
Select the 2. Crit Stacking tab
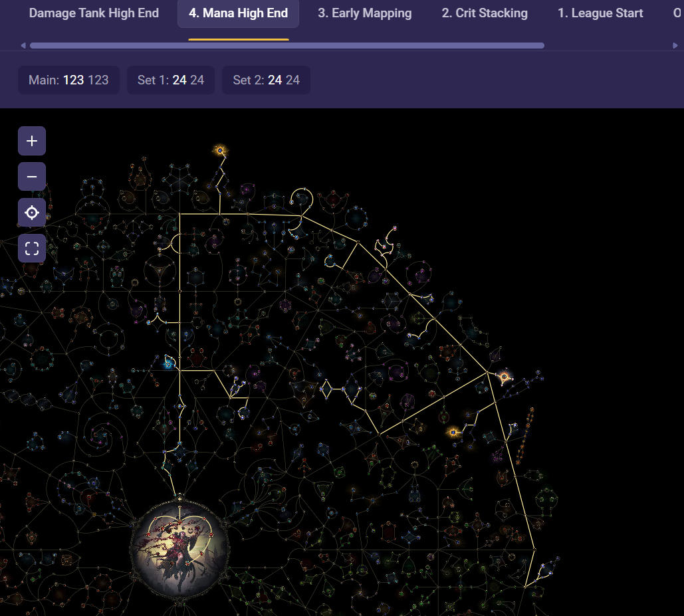485,13
